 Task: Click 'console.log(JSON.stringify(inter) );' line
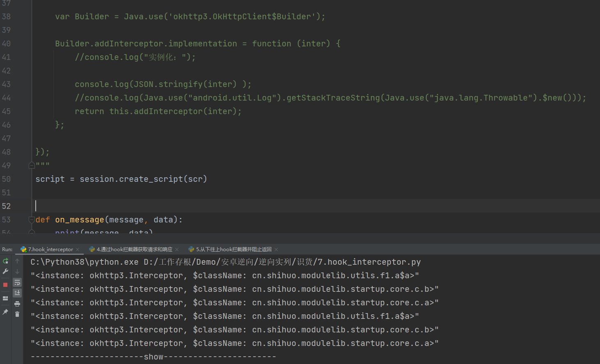(x=163, y=84)
